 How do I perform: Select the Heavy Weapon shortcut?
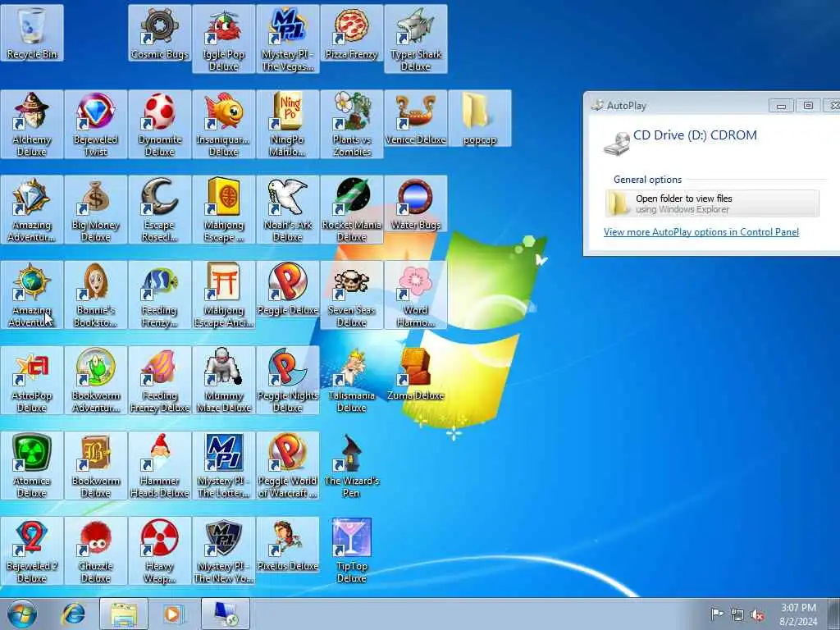[160, 550]
